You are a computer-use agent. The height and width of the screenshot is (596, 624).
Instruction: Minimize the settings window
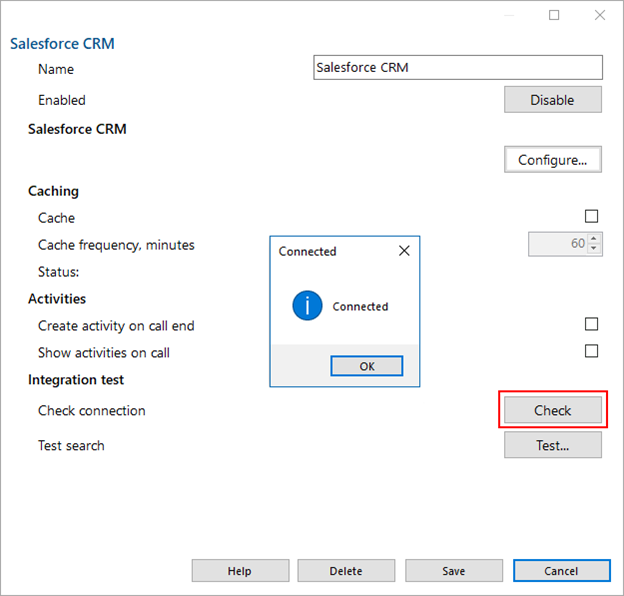click(x=509, y=15)
